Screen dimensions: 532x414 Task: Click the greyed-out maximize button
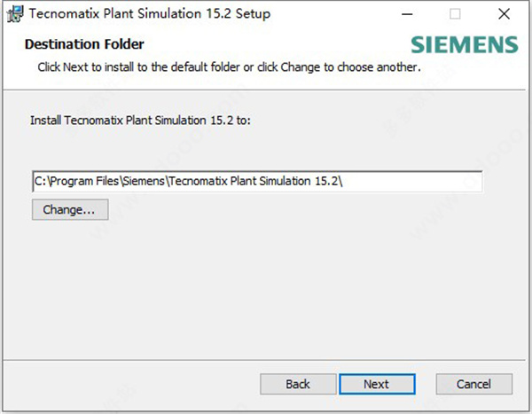(x=455, y=14)
